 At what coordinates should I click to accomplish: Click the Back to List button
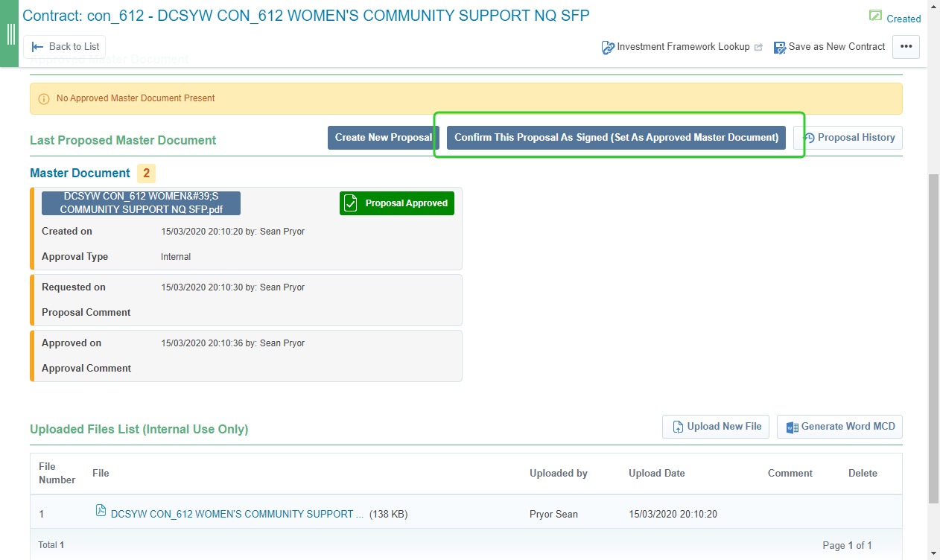(64, 47)
